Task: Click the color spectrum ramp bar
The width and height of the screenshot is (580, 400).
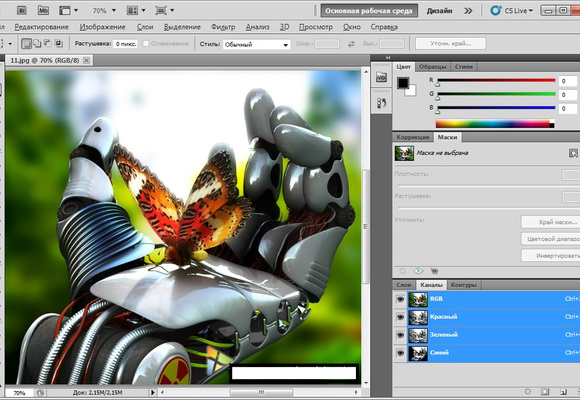Action: (x=495, y=124)
